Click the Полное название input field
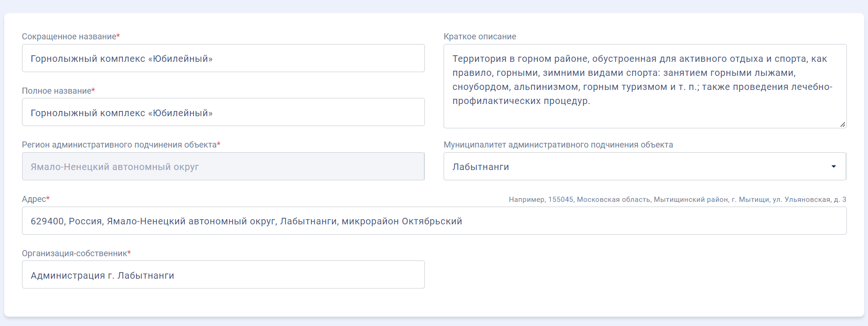868x326 pixels. [x=223, y=112]
